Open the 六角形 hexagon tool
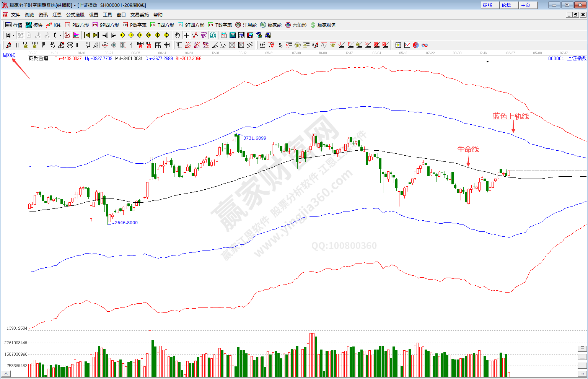This screenshot has width=588, height=379. [x=296, y=25]
